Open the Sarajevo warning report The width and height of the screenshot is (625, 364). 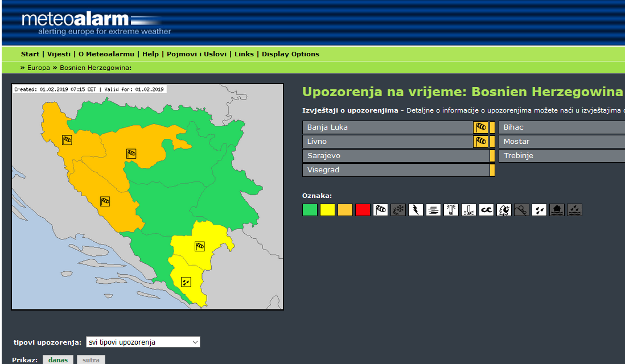395,156
